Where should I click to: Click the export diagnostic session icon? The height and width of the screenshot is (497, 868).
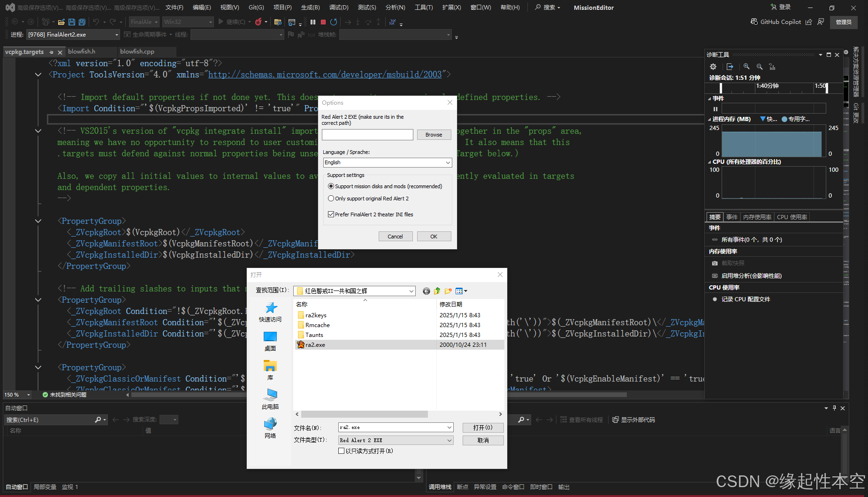click(x=730, y=67)
